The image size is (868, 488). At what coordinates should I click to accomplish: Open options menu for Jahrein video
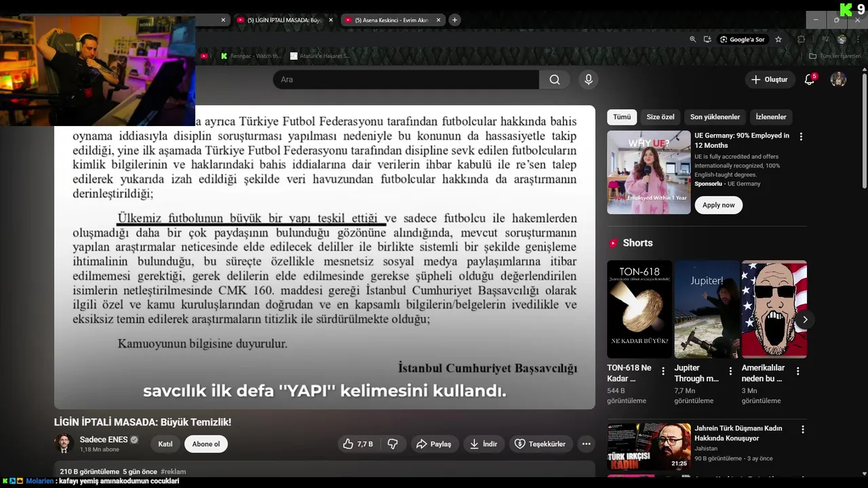click(802, 429)
